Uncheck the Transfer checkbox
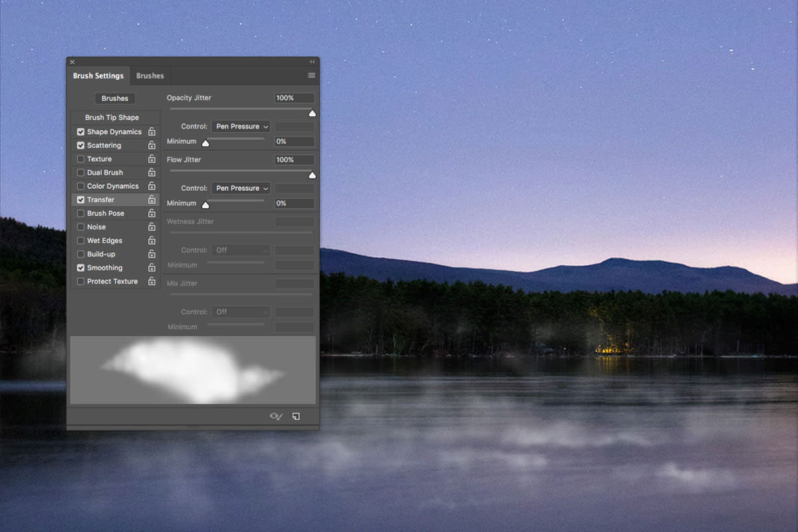The height and width of the screenshot is (532, 798). [x=80, y=199]
